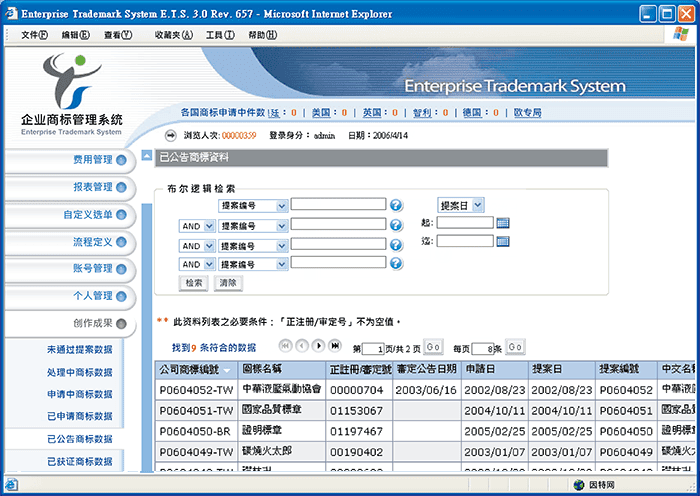Click the page number input field
Viewport: 700px width, 496px height.
coord(374,348)
